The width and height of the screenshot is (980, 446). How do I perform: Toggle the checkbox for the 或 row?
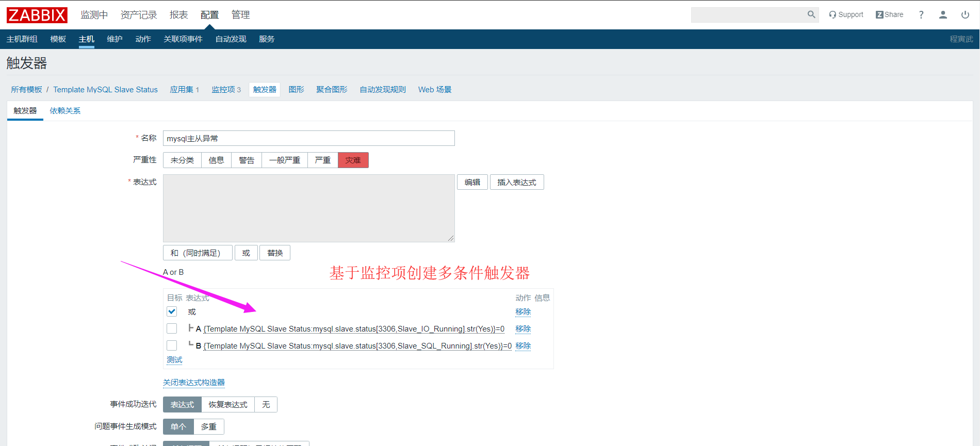tap(172, 311)
